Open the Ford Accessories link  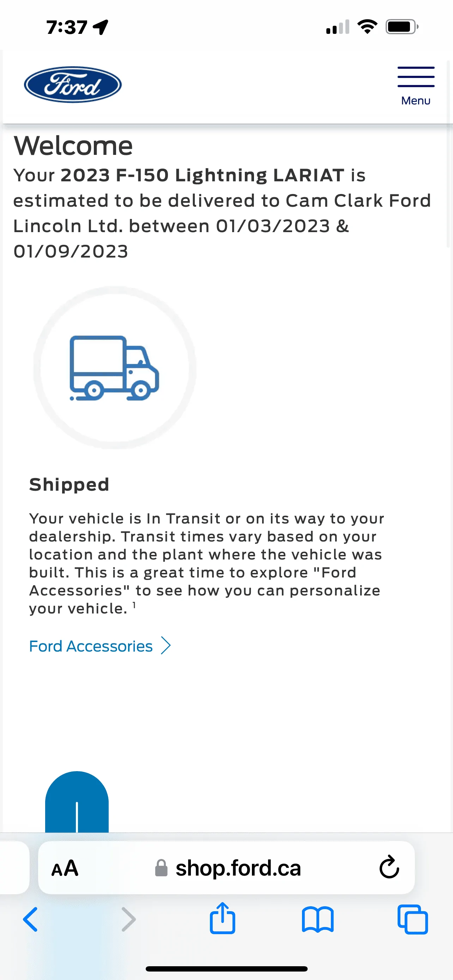[x=91, y=646]
